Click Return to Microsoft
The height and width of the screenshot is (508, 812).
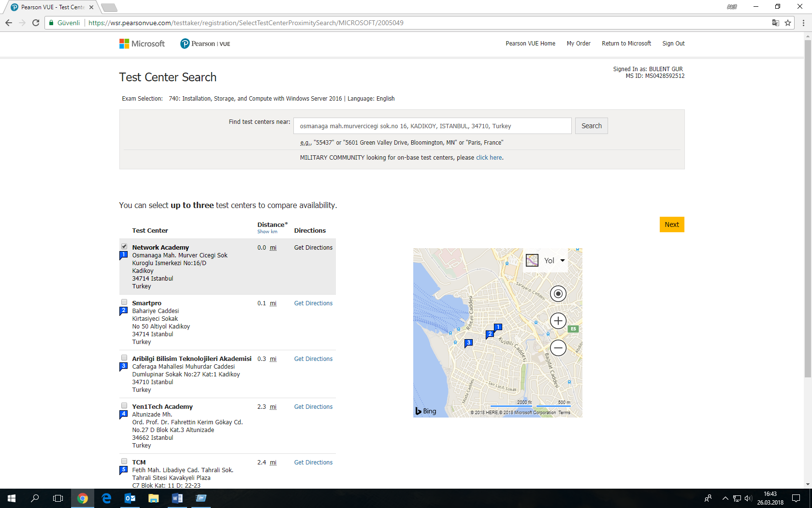[x=626, y=44]
